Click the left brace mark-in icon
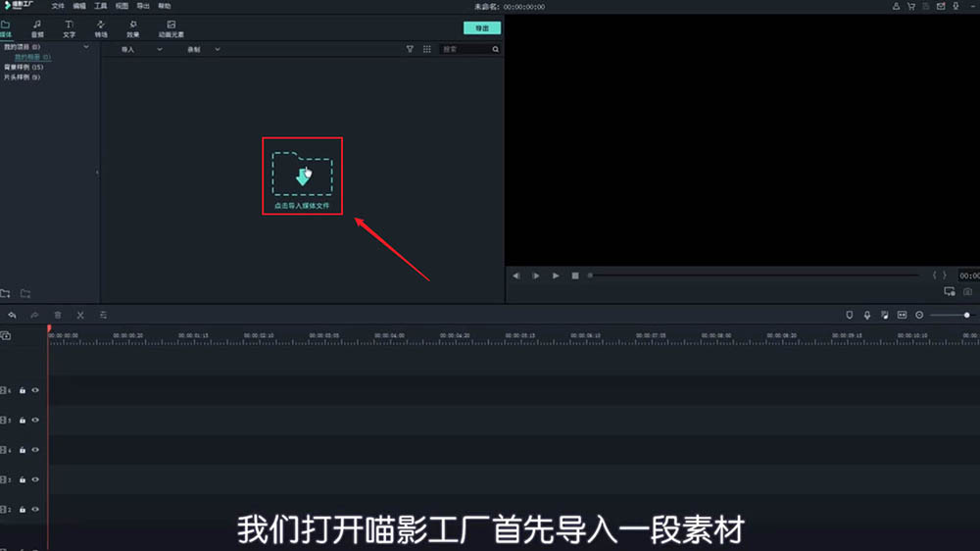 pos(934,275)
